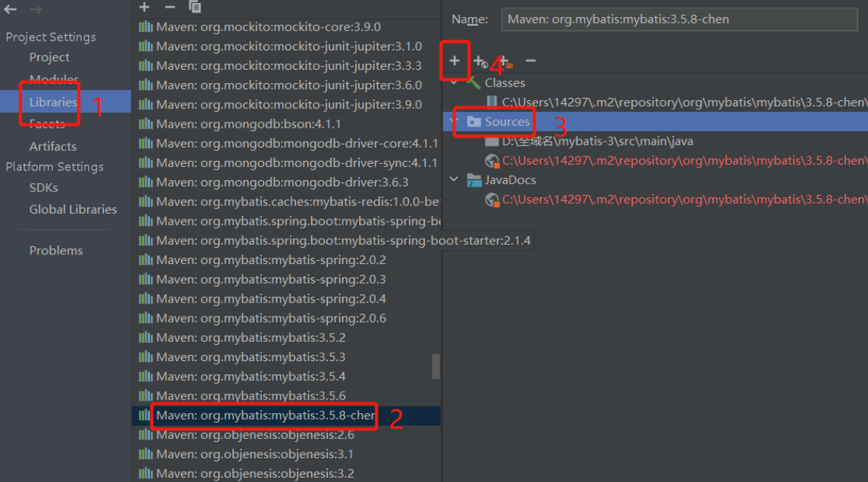Select Maven: org.mybatis:mybatis-spring:2.0.6
The width and height of the screenshot is (868, 482).
286,317
